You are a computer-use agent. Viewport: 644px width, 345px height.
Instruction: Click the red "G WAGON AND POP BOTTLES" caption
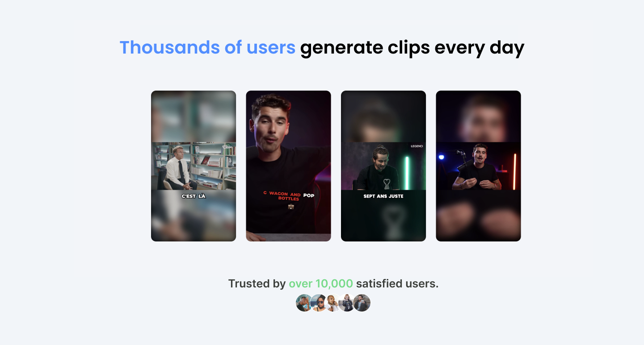288,196
